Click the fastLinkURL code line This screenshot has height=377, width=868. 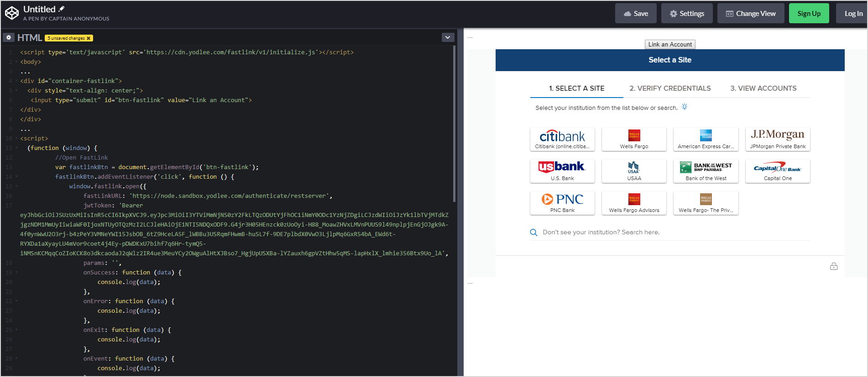[x=208, y=196]
